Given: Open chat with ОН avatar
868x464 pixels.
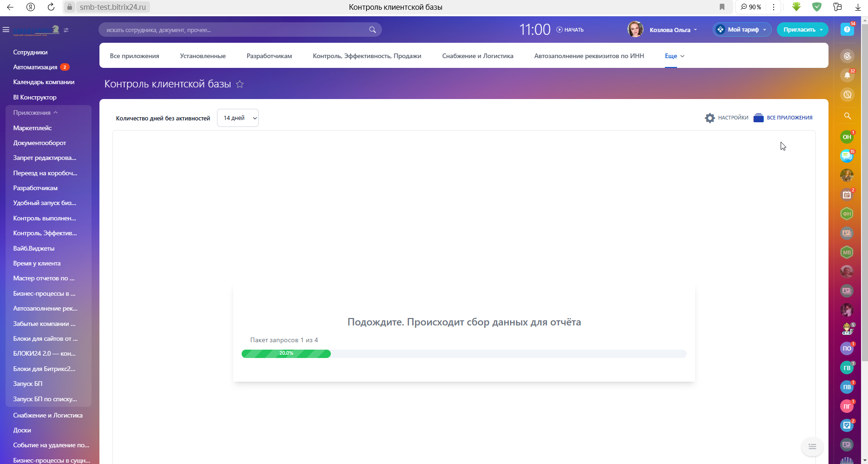Looking at the screenshot, I should click(847, 137).
